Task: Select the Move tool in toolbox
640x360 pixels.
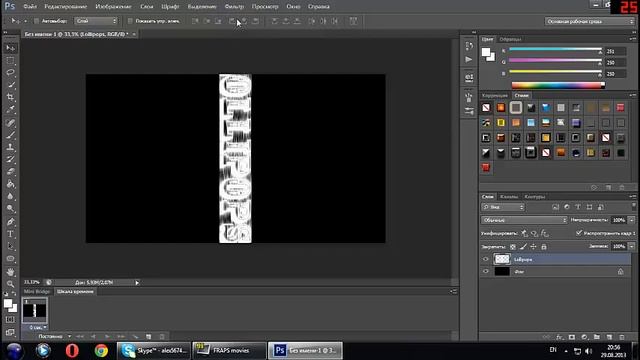Action: coord(11,48)
